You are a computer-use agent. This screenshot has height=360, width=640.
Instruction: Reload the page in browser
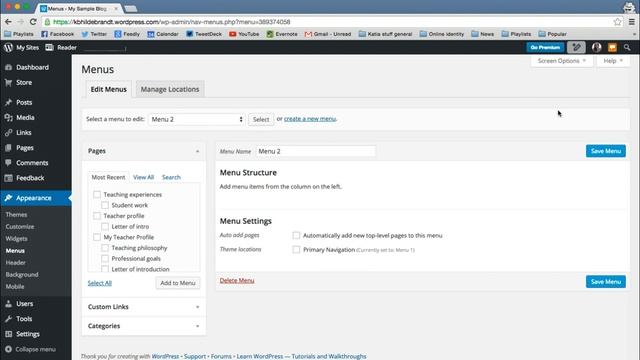tap(33, 22)
